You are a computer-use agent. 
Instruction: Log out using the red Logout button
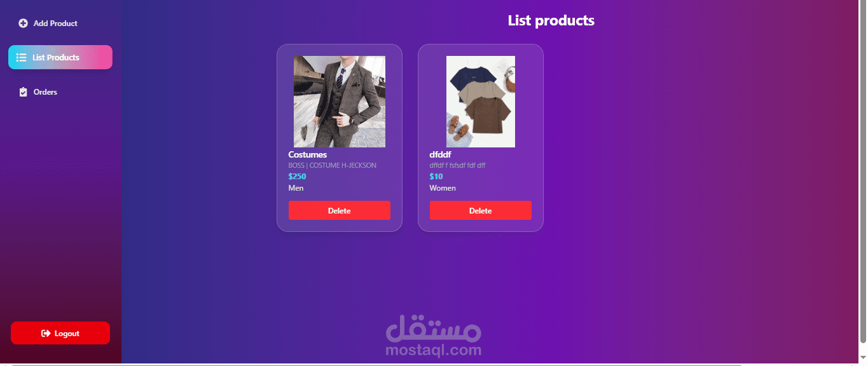click(x=60, y=333)
